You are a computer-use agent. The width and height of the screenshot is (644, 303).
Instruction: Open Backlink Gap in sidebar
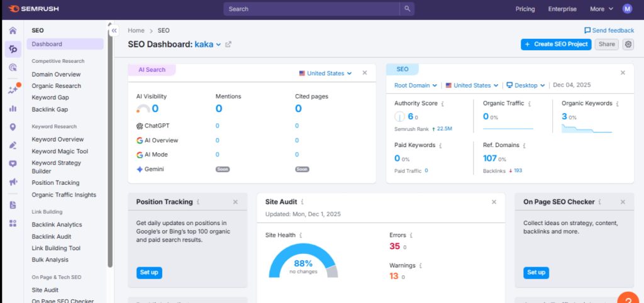pyautogui.click(x=50, y=109)
